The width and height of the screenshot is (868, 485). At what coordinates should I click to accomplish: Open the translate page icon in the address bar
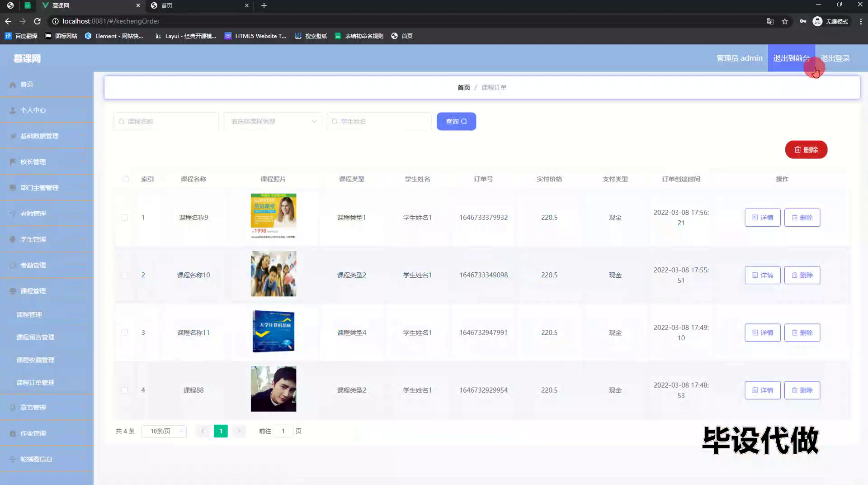pyautogui.click(x=770, y=21)
